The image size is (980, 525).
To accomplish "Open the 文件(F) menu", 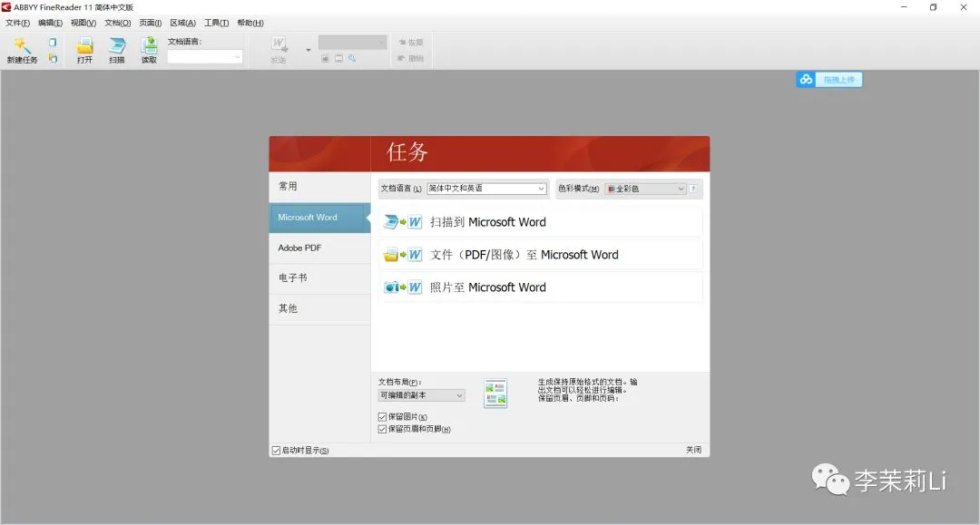I will [x=17, y=23].
